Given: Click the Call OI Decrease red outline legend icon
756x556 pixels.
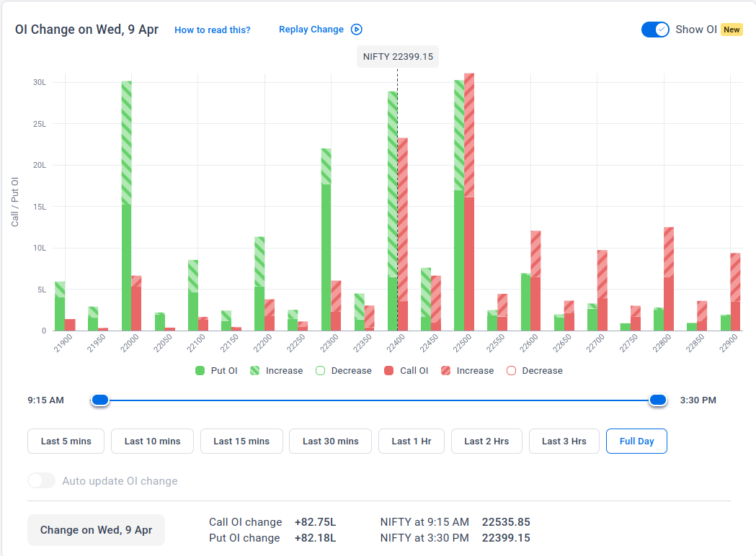Looking at the screenshot, I should 511,370.
